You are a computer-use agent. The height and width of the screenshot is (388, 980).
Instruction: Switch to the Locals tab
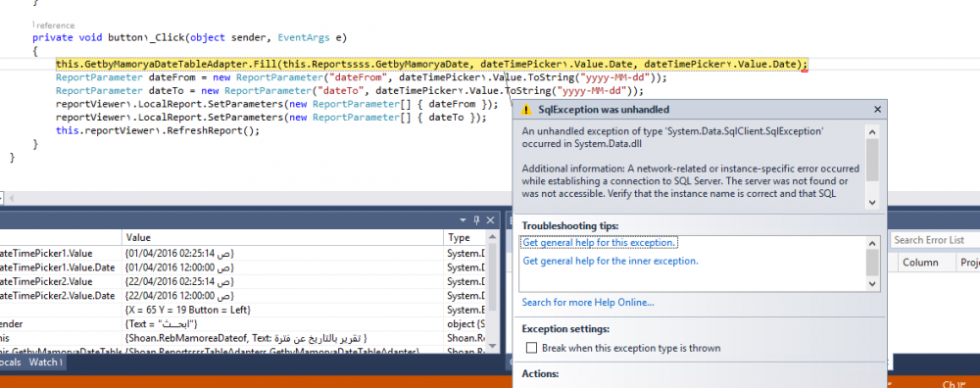pyautogui.click(x=11, y=363)
